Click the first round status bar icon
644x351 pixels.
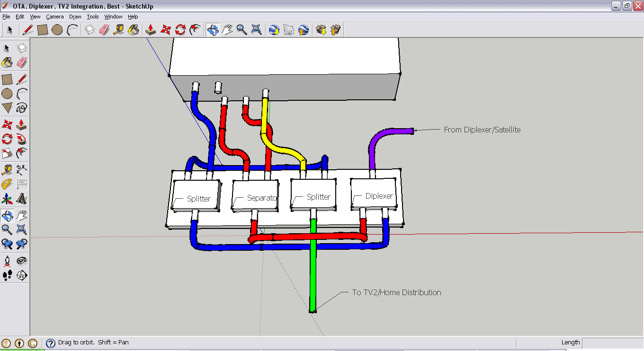[x=6, y=343]
